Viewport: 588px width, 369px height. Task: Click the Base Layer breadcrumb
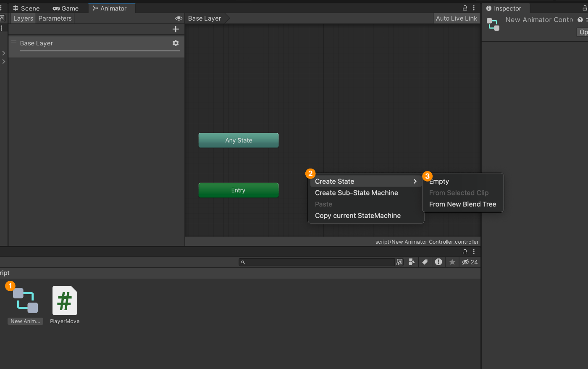tap(205, 18)
